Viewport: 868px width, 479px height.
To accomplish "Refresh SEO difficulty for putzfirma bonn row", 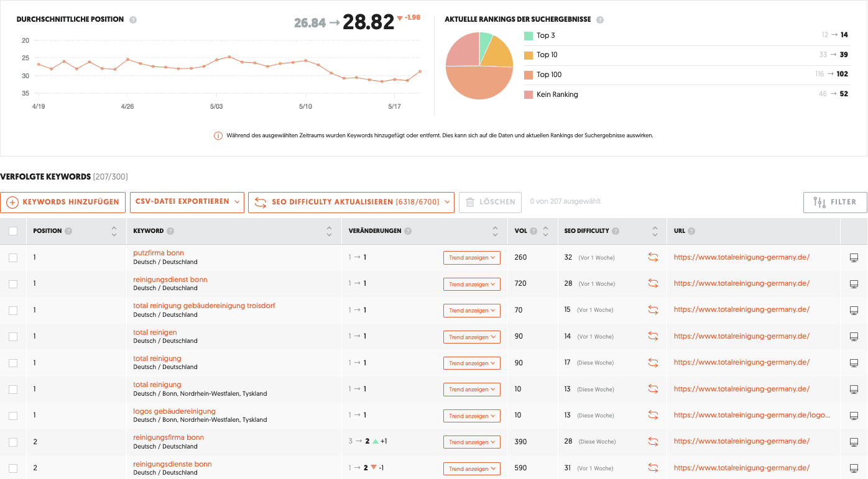I will pos(653,257).
